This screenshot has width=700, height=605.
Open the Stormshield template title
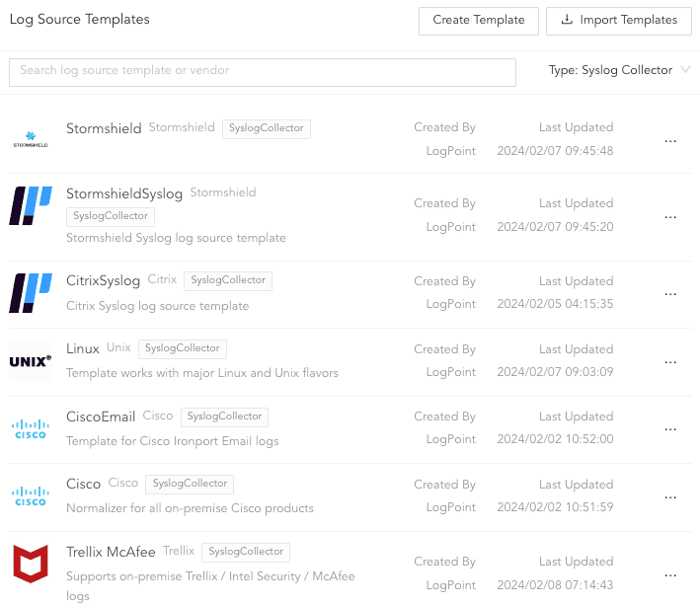(104, 128)
